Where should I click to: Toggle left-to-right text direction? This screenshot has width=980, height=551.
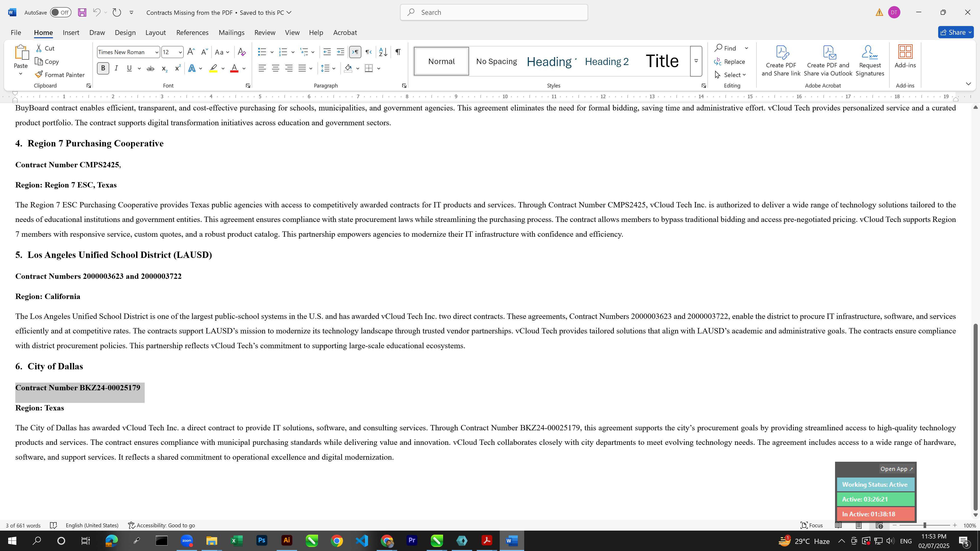(355, 52)
